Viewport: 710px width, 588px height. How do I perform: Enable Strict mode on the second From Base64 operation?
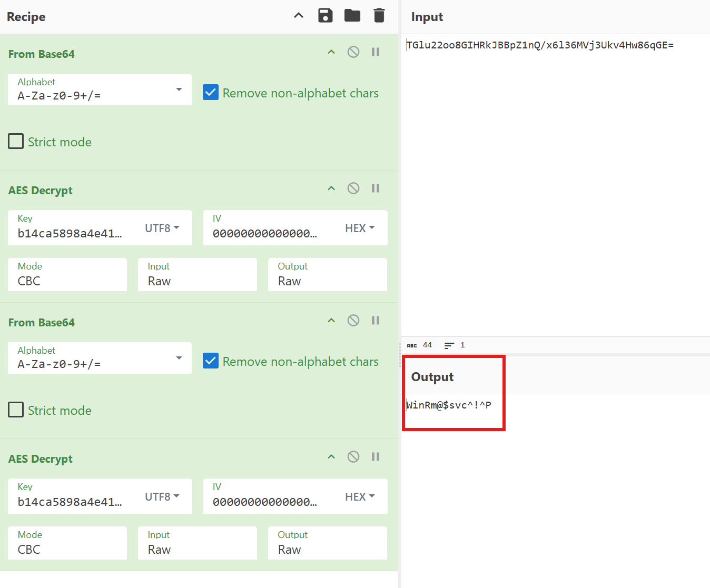(x=16, y=410)
